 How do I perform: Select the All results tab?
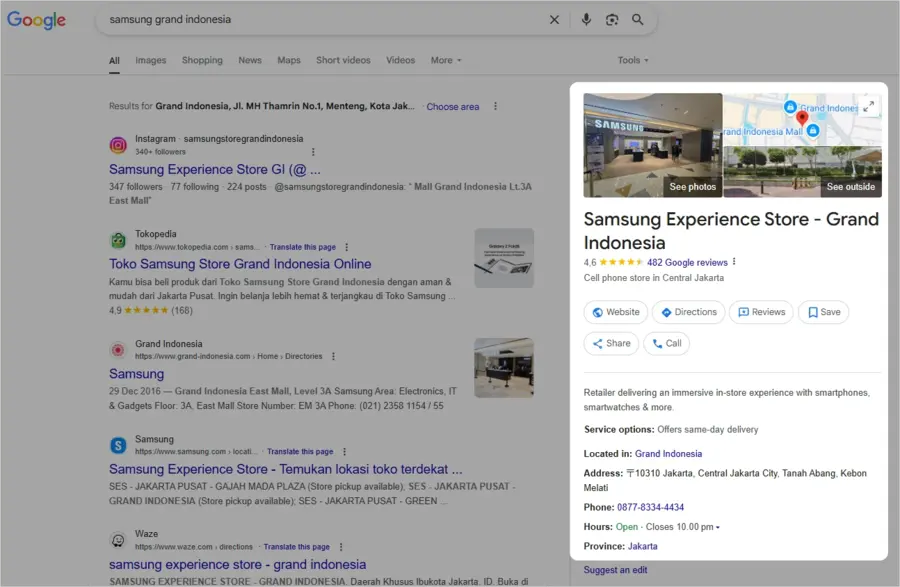[114, 61]
